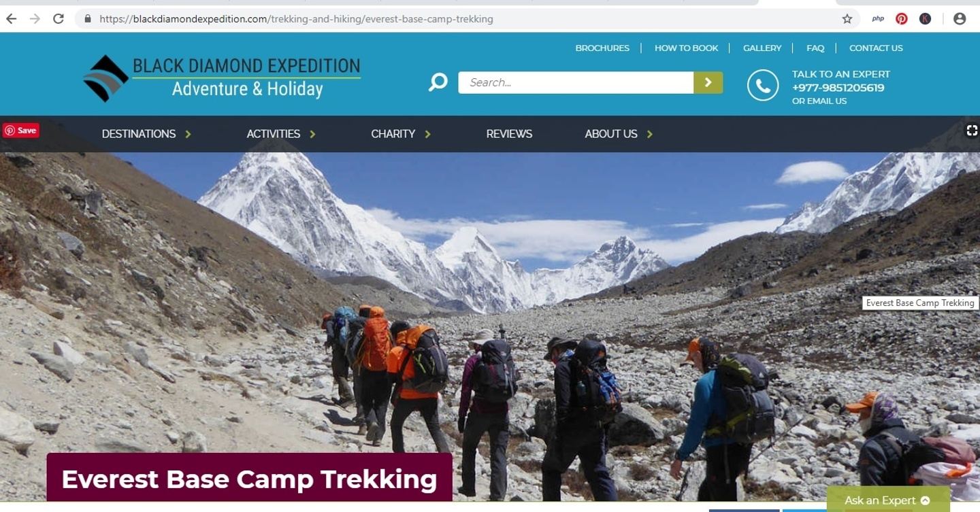980x512 pixels.
Task: Click the phone icon beside Talk to an Expert
Action: [x=763, y=86]
